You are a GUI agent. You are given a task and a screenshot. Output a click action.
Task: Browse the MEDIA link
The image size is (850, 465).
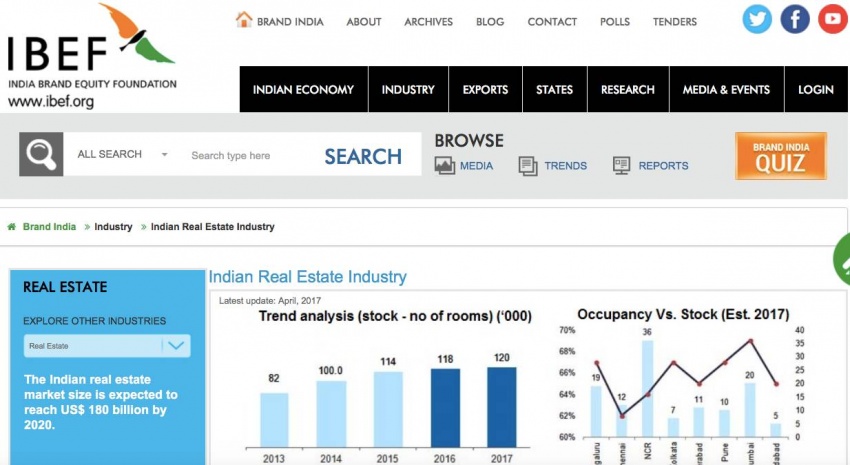(x=476, y=166)
